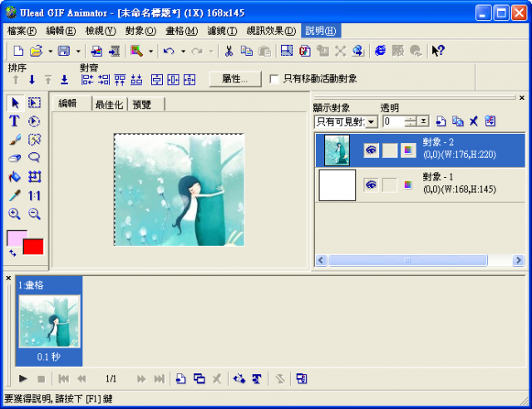This screenshot has height=409, width=532.
Task: Click the 屬性... button
Action: 235,79
